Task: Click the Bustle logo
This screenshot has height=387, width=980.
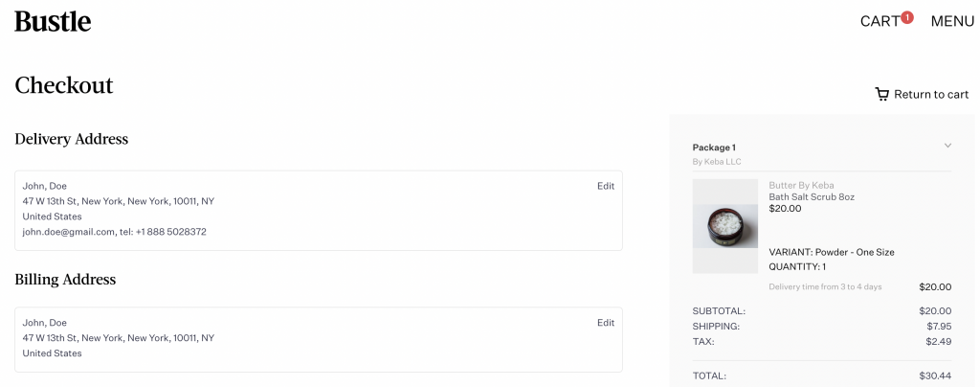Action: 54,21
